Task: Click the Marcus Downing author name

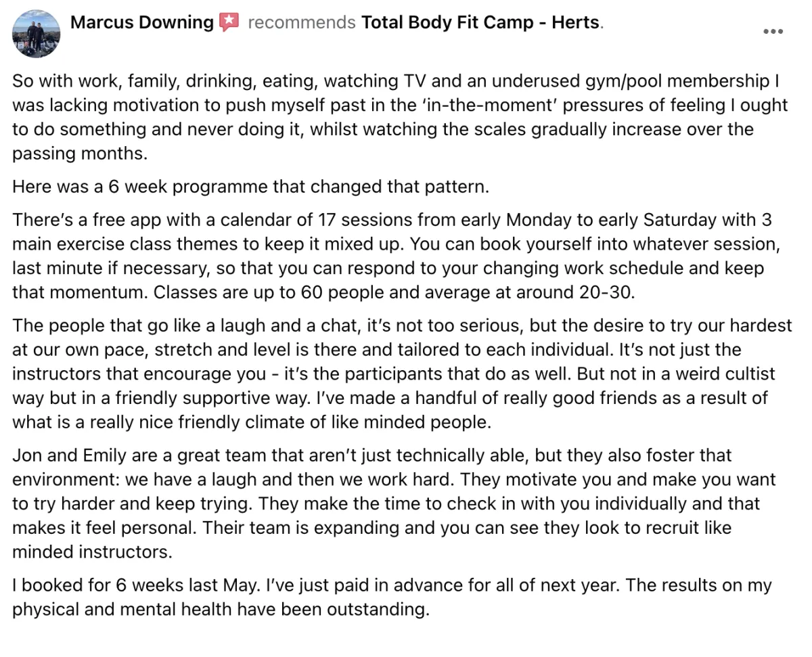Action: coord(142,22)
